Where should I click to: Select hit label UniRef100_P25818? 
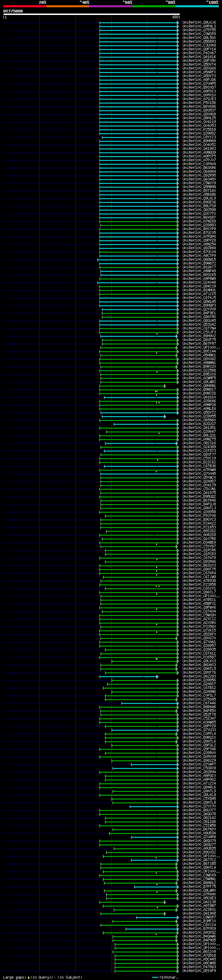point(199,129)
